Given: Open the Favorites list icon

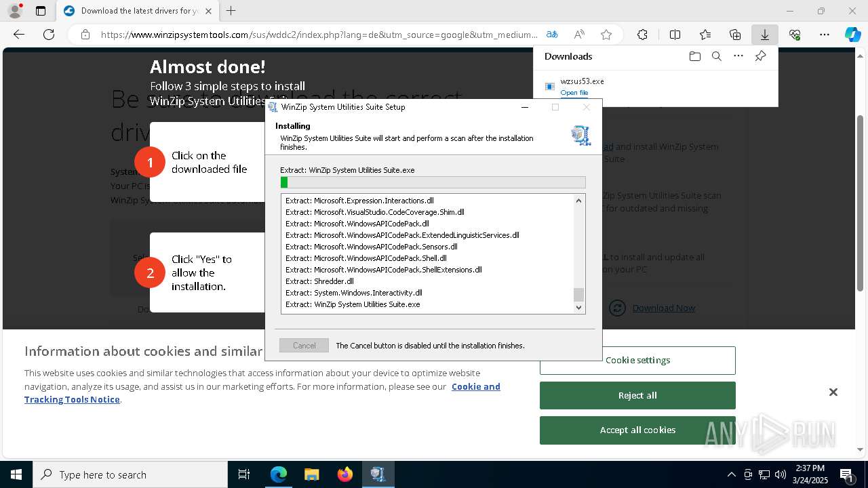Looking at the screenshot, I should 705,35.
